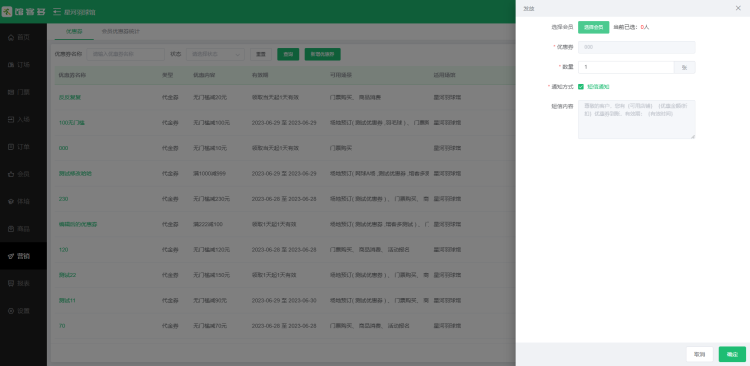Click the 短信内容 SMS content textarea

636,120
